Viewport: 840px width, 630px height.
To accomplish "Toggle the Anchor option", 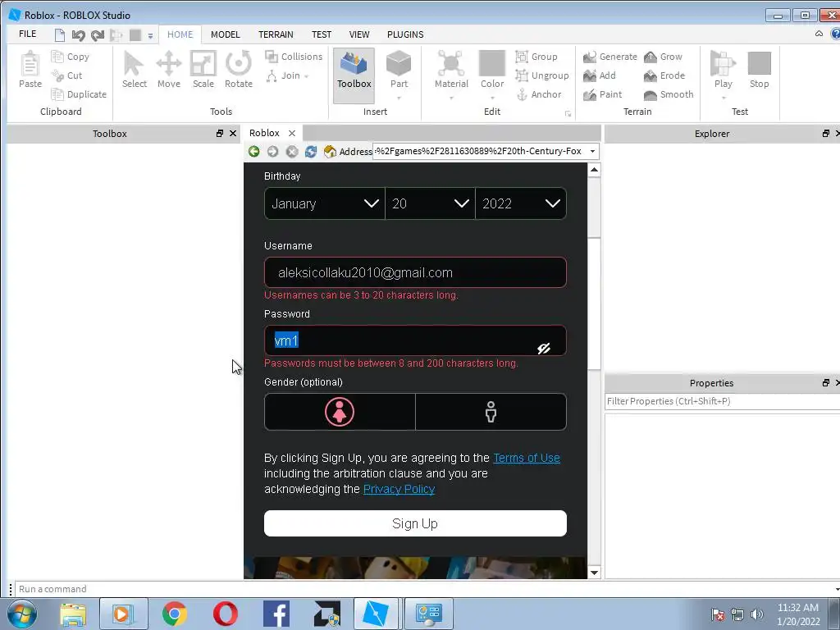I will coord(539,94).
